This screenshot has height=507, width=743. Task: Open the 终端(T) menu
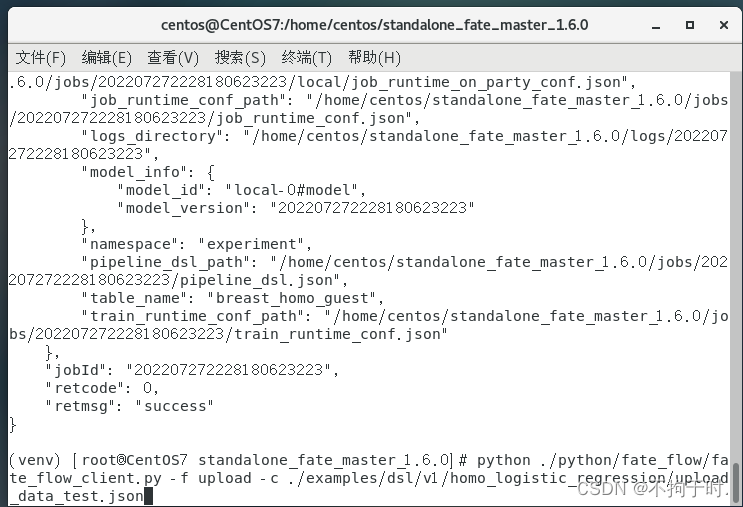point(307,58)
